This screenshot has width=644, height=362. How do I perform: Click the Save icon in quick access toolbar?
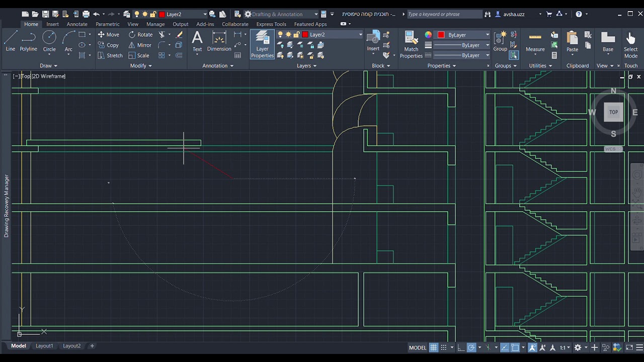coord(45,14)
